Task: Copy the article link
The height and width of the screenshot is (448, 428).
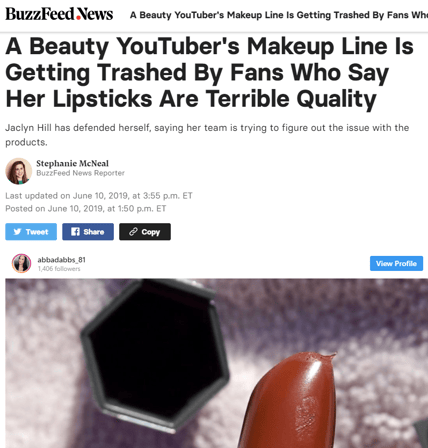Action: click(x=145, y=232)
